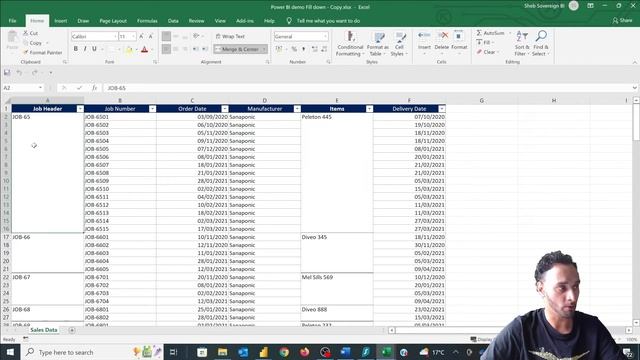Open the Find & Select menu

pos(541,44)
